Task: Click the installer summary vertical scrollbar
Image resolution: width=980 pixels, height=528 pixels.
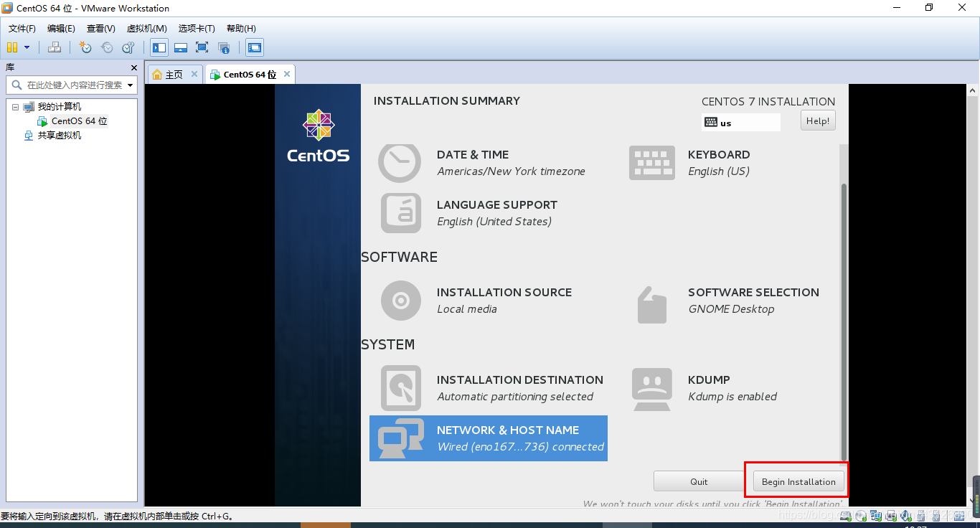Action: click(x=844, y=321)
